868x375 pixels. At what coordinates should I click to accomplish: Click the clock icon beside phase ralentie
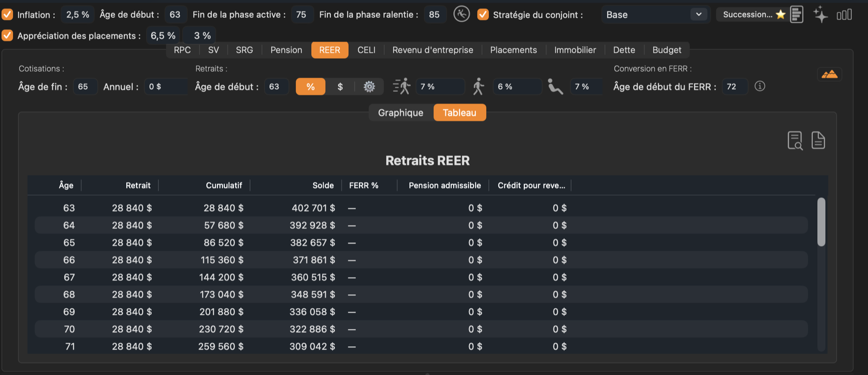click(462, 14)
